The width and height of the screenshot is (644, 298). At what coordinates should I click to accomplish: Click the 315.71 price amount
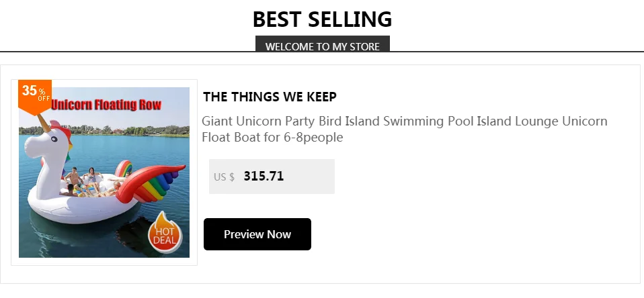tap(264, 177)
